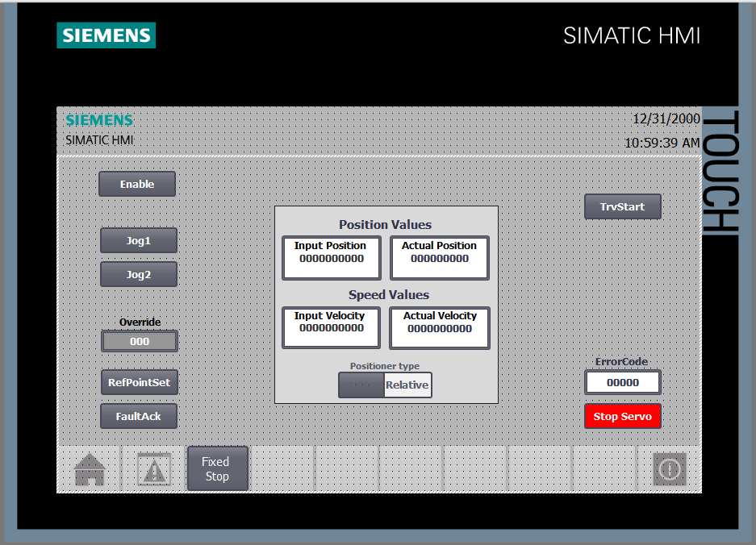The width and height of the screenshot is (756, 545).
Task: Click the Positioner type label
Action: 385,366
